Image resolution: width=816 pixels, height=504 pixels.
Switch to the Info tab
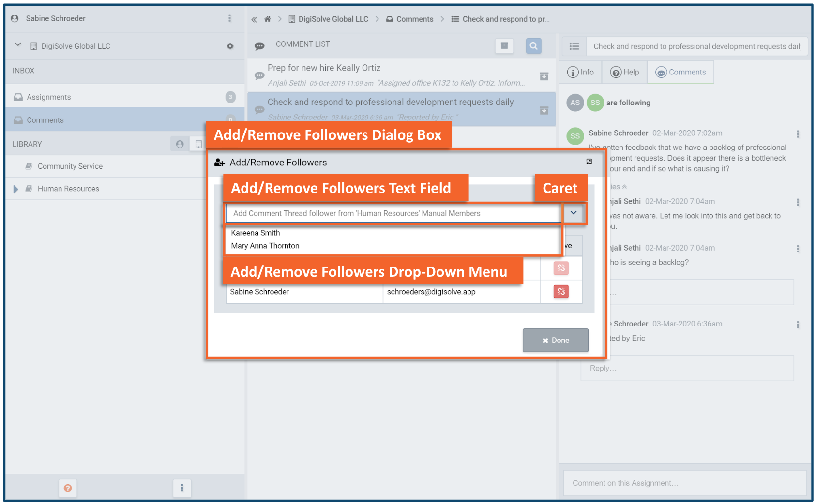tap(580, 72)
